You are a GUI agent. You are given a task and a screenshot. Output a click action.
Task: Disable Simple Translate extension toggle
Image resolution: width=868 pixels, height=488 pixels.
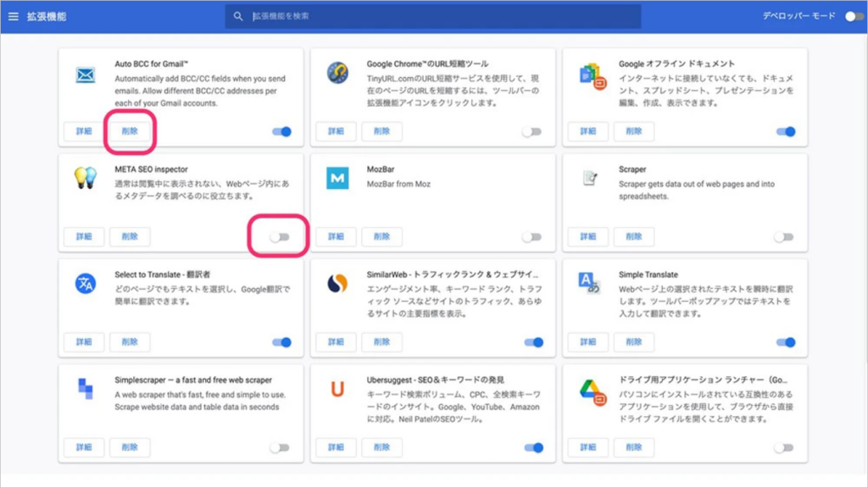[786, 342]
